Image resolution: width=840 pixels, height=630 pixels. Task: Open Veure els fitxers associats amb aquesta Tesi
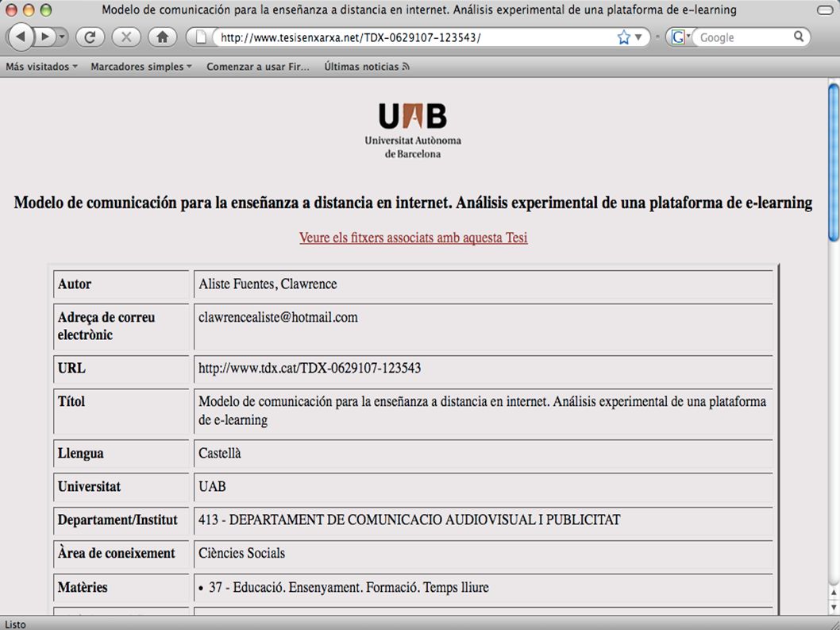pos(413,238)
